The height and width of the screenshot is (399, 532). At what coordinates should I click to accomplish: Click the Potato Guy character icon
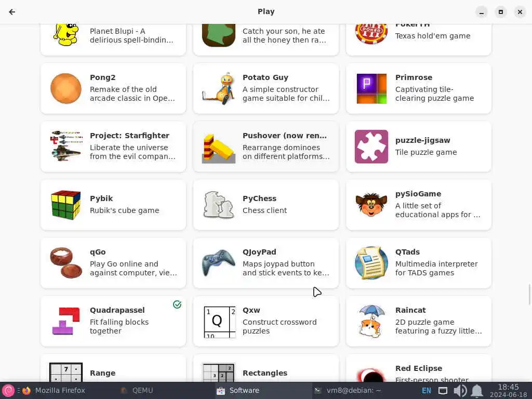coord(219,88)
